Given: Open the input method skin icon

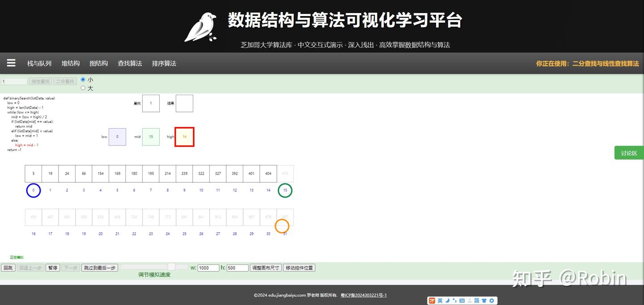Looking at the screenshot, I should [483, 301].
